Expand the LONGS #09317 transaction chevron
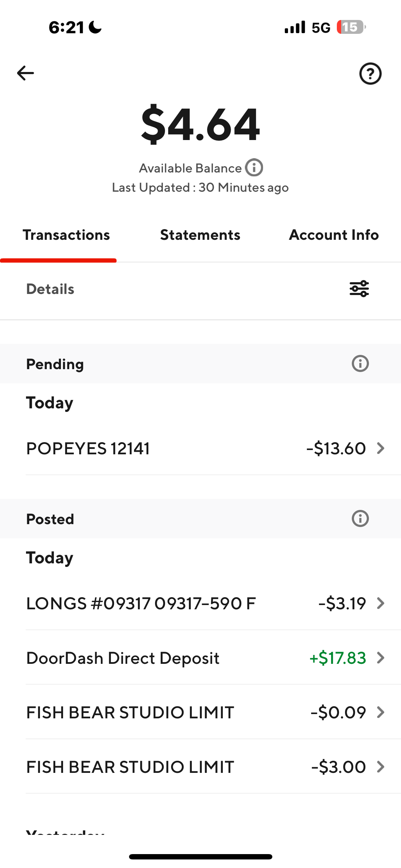401x868 pixels. click(381, 603)
